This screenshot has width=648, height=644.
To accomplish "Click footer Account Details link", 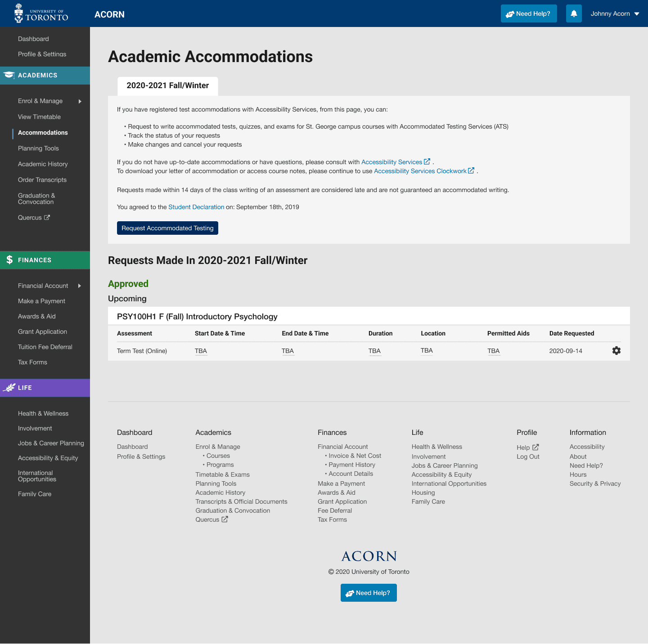I will click(351, 474).
